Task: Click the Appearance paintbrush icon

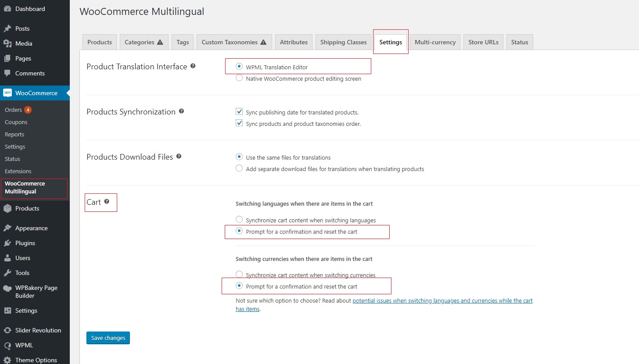Action: point(7,228)
